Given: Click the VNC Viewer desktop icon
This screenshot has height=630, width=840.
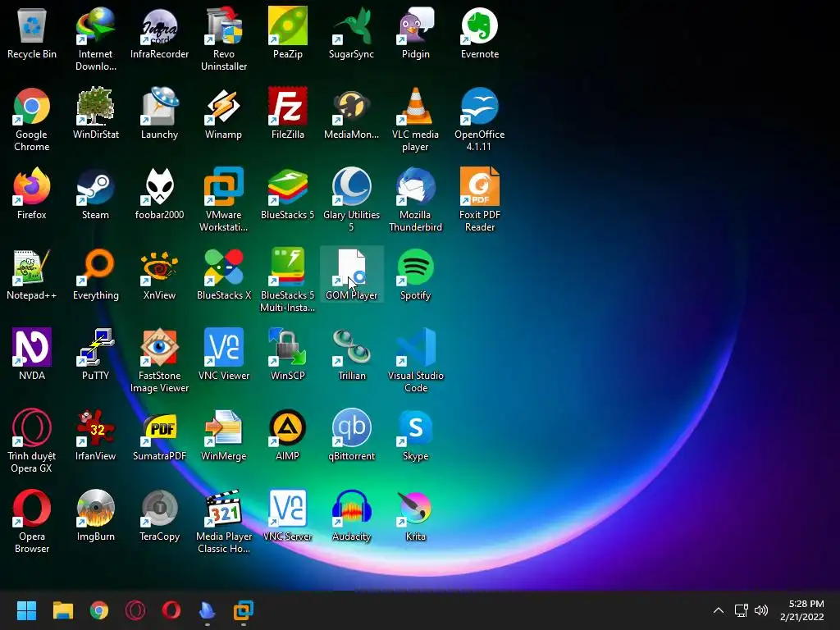Looking at the screenshot, I should point(224,347).
